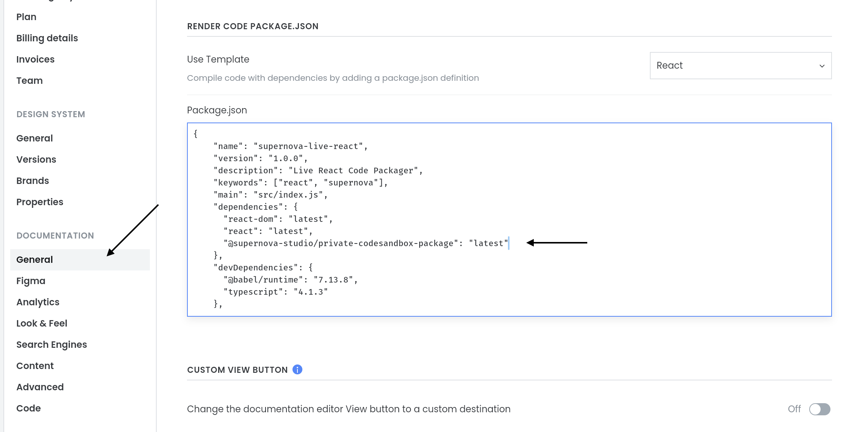Select the Look & Feel tab item
Image resolution: width=868 pixels, height=432 pixels.
42,323
